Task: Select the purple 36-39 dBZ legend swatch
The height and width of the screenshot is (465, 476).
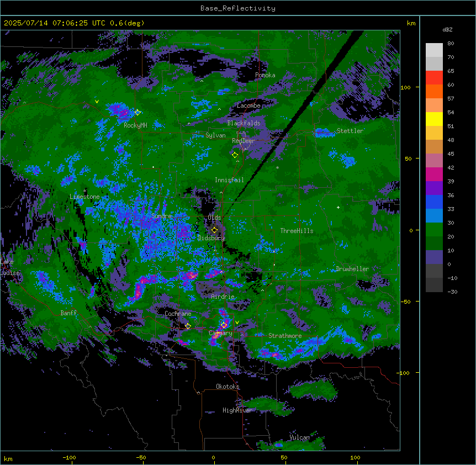Action: tap(434, 188)
